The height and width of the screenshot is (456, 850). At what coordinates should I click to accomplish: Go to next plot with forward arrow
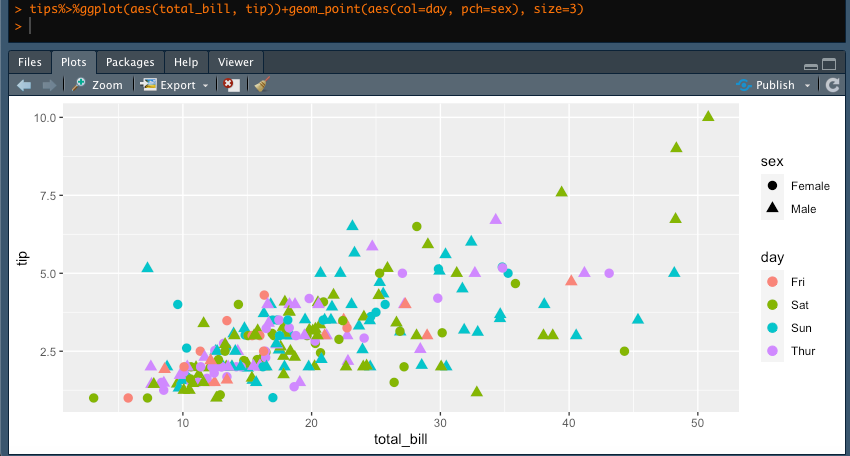(49, 85)
